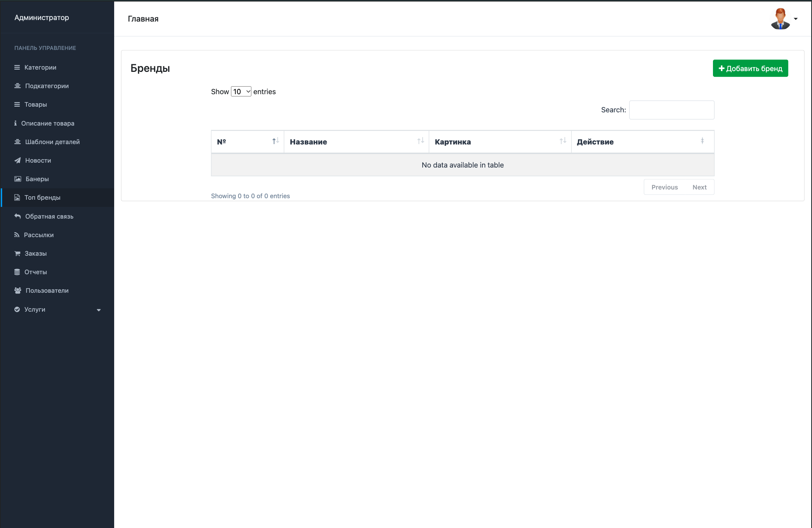Open Категории menu item

click(57, 67)
